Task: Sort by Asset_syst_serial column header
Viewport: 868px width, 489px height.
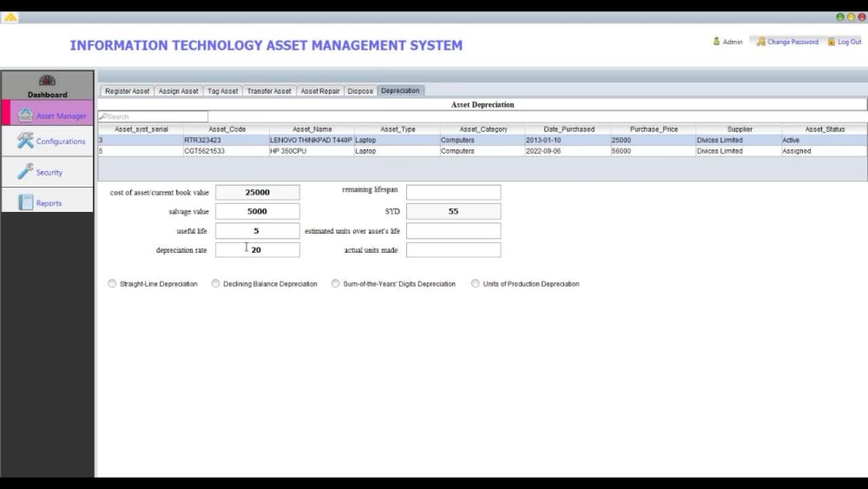Action: point(141,129)
